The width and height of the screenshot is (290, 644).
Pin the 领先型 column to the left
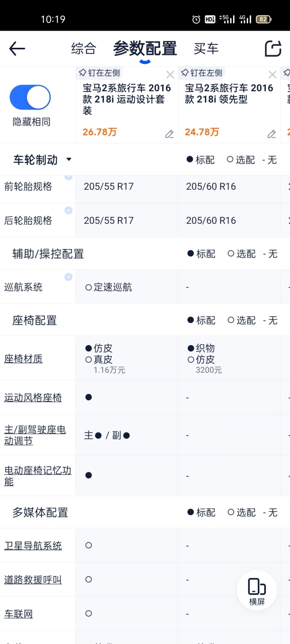point(202,73)
